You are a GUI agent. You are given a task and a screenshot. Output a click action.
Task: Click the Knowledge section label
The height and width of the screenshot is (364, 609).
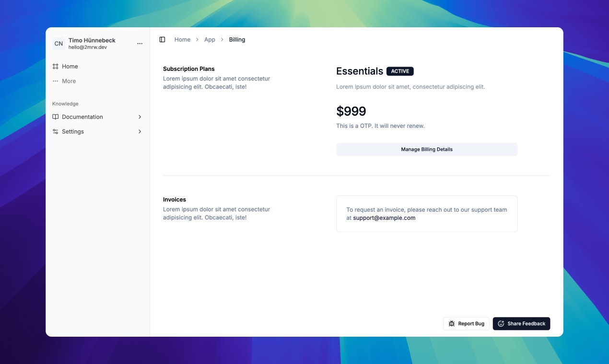(65, 104)
